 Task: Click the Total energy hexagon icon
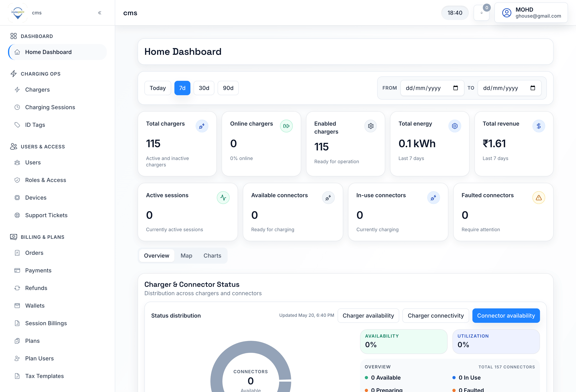click(x=455, y=126)
